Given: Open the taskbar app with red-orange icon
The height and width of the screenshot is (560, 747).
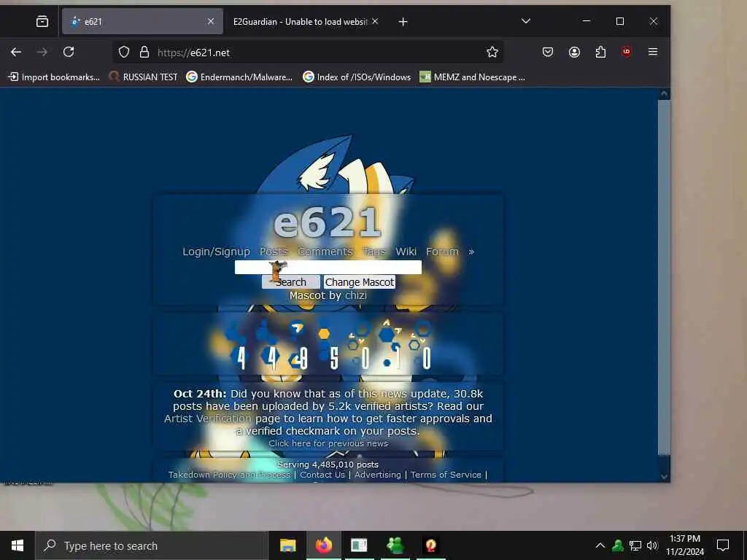Looking at the screenshot, I should pyautogui.click(x=431, y=545).
